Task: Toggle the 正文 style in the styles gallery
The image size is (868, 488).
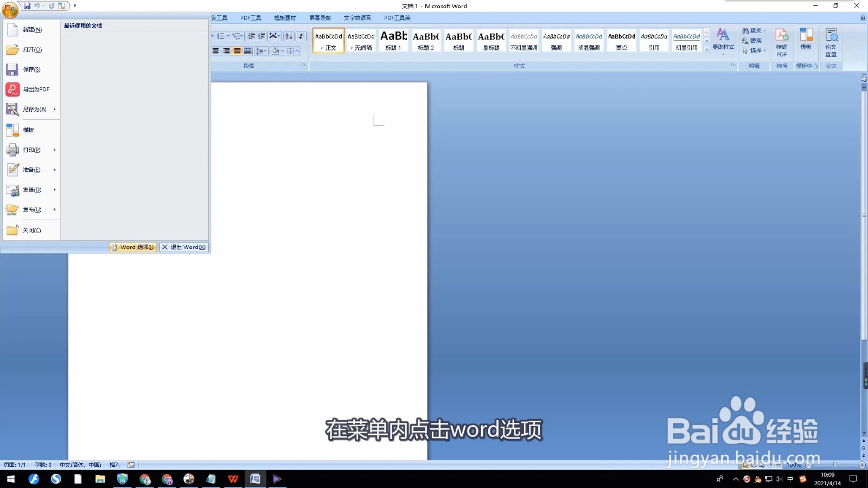Action: pos(328,41)
